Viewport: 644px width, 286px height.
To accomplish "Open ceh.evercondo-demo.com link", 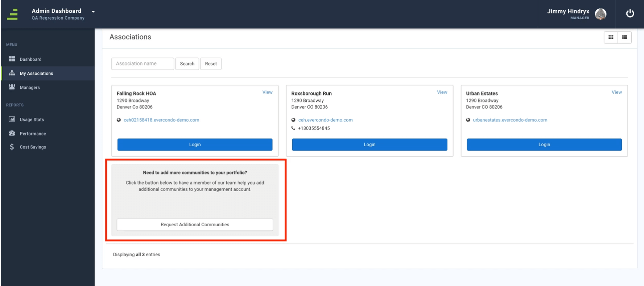I will click(x=325, y=120).
